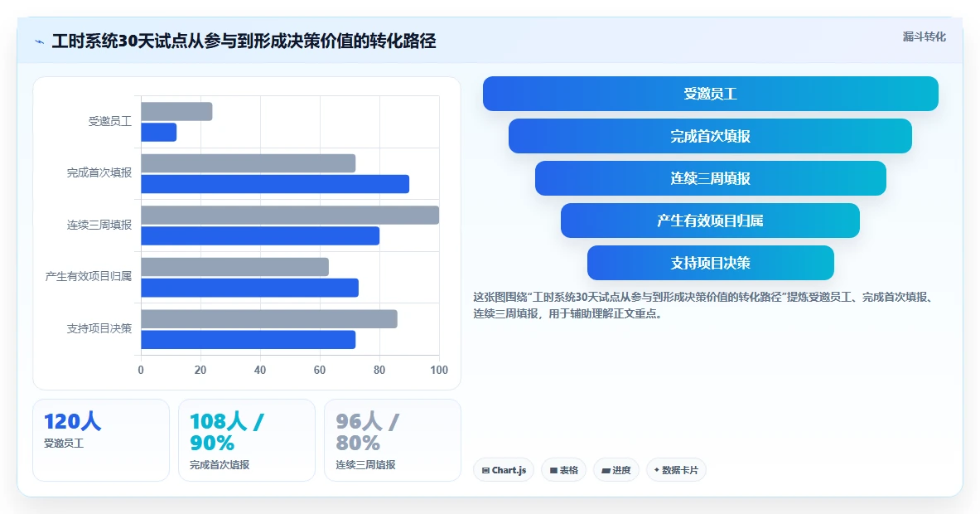Click the gray bar for 受邀员工 in chart
Image resolution: width=980 pixels, height=514 pixels.
pyautogui.click(x=177, y=111)
